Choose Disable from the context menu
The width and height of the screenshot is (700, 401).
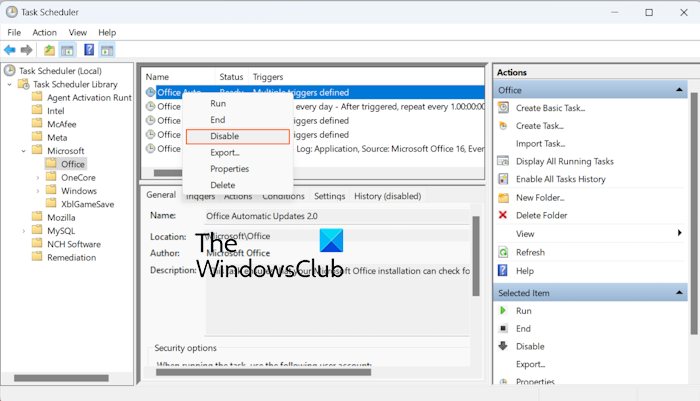pos(238,136)
